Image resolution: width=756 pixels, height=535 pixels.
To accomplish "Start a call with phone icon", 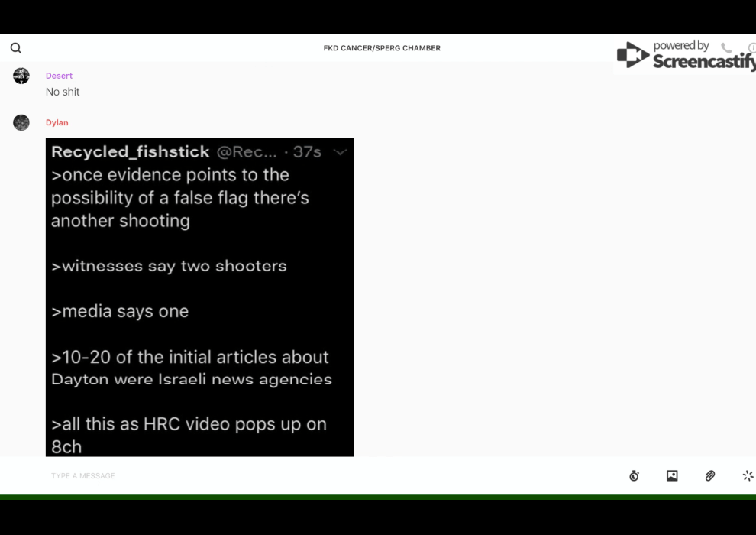I will [x=725, y=48].
